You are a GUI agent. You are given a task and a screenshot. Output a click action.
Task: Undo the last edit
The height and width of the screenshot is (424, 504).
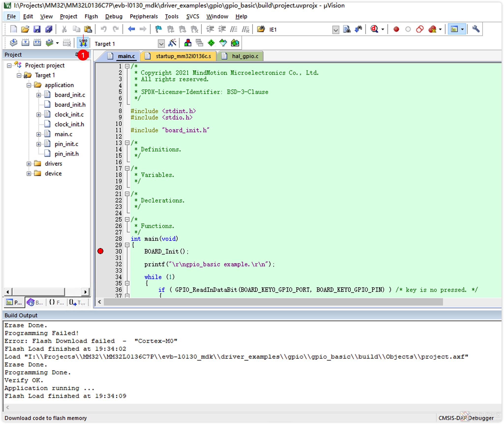click(x=104, y=29)
